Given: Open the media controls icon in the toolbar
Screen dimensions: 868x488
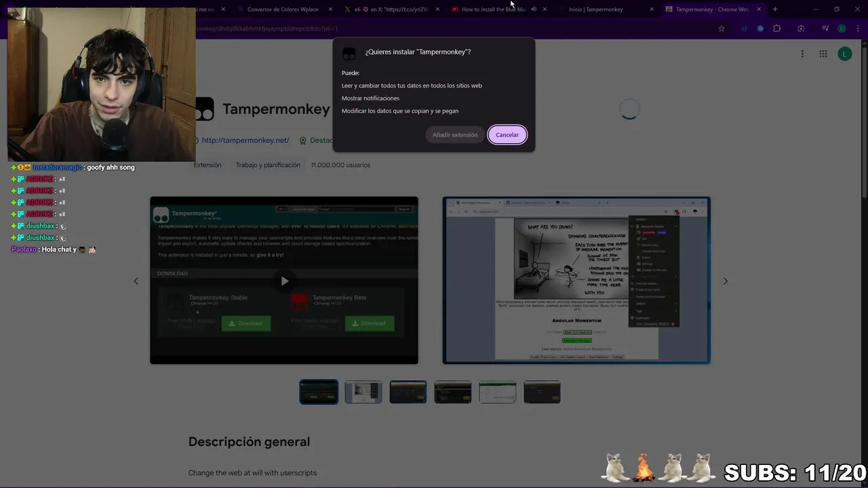Looking at the screenshot, I should point(825,28).
